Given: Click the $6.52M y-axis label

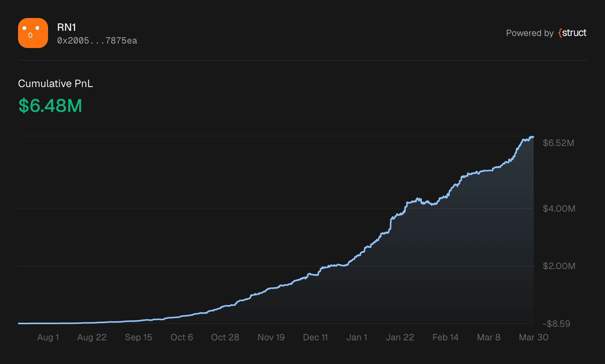Looking at the screenshot, I should pyautogui.click(x=558, y=143).
